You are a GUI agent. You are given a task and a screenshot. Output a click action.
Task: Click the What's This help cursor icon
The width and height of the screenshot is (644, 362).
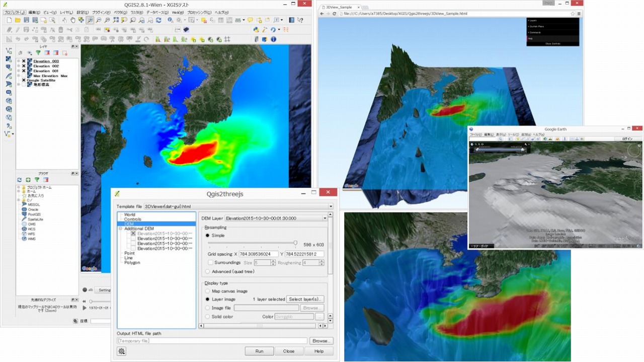point(300,20)
